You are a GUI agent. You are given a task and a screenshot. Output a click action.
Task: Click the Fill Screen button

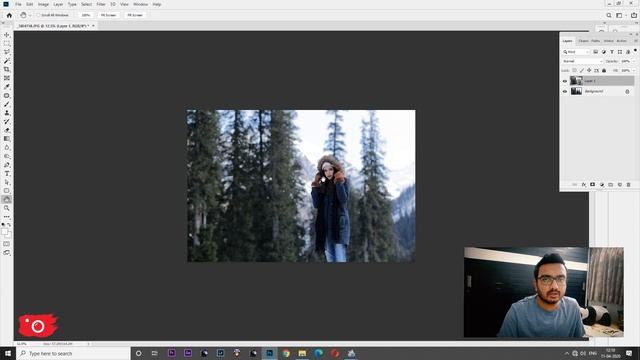coord(135,15)
